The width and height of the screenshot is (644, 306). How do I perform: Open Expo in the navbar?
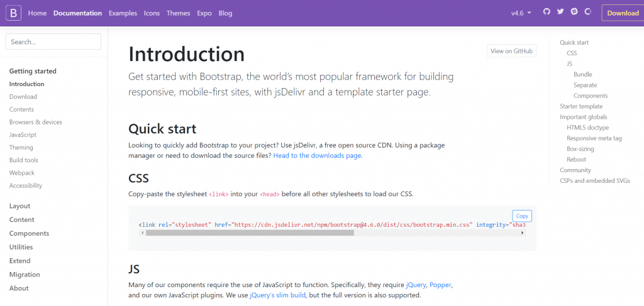pos(204,13)
